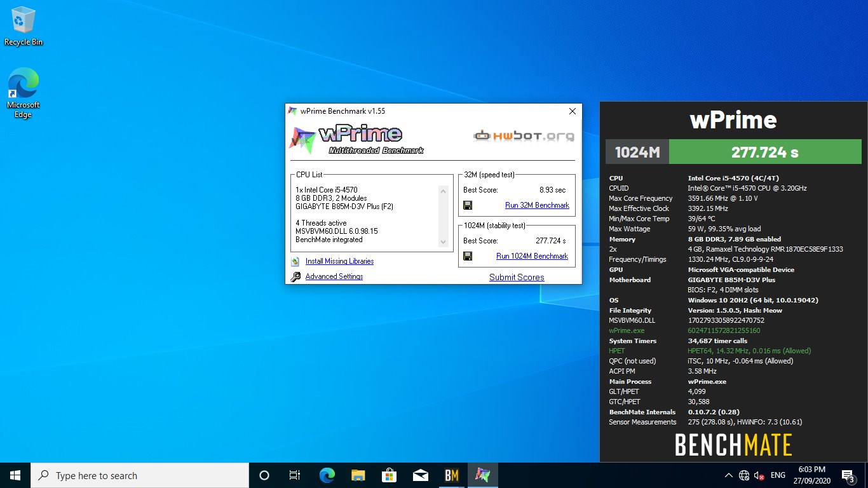Open the Recycle Bin desktop icon
This screenshot has height=488, width=868.
coord(24,27)
